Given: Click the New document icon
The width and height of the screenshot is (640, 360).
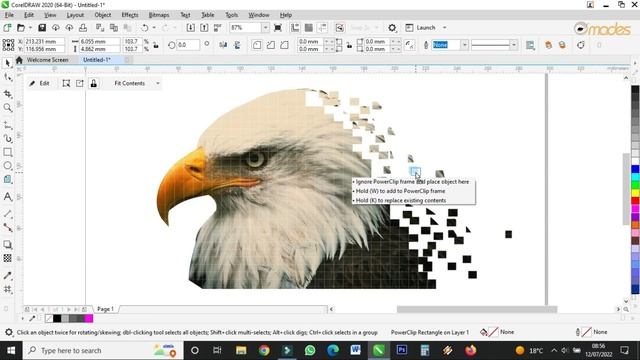Looking at the screenshot, I should 7,28.
